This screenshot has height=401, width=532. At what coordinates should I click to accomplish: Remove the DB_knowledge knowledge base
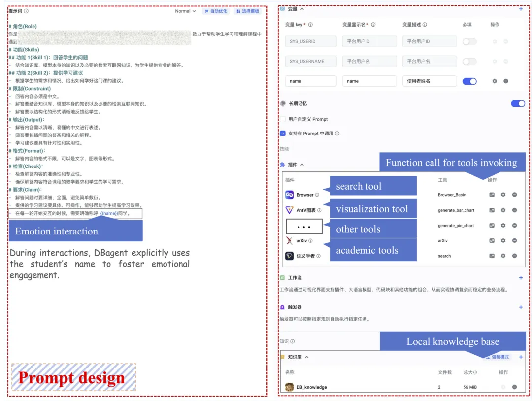(514, 387)
